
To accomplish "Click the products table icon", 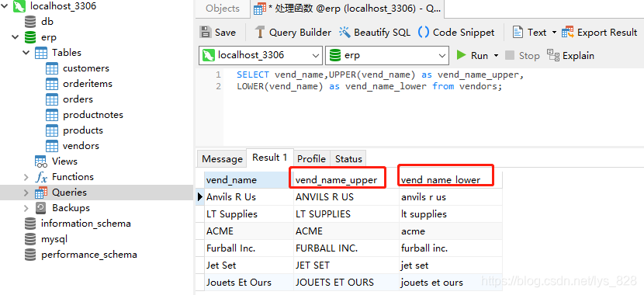I will (52, 130).
